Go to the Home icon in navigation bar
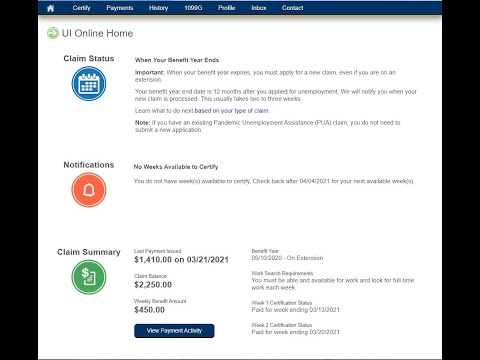This screenshot has height=360, width=480. pos(50,8)
